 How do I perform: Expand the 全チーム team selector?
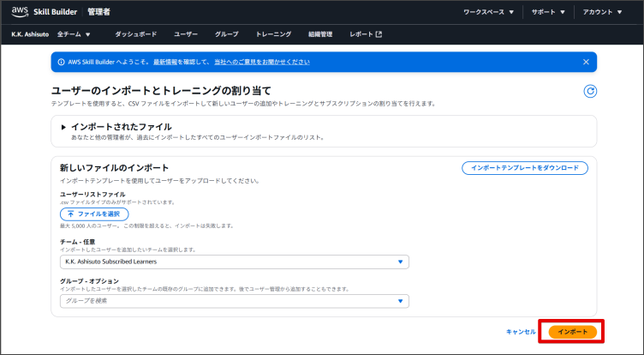coord(74,34)
